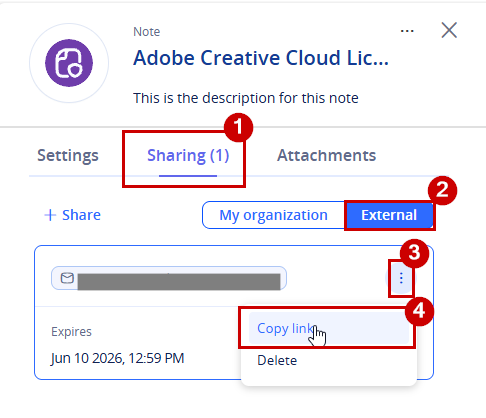Viewport: 486px width, 418px height.
Task: Click the red step 1 badge
Action: tap(238, 127)
